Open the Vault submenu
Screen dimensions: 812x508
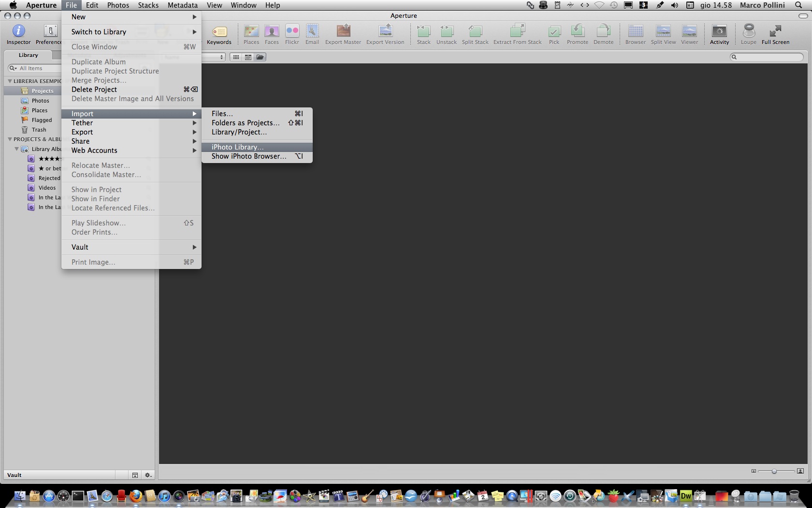click(x=131, y=247)
